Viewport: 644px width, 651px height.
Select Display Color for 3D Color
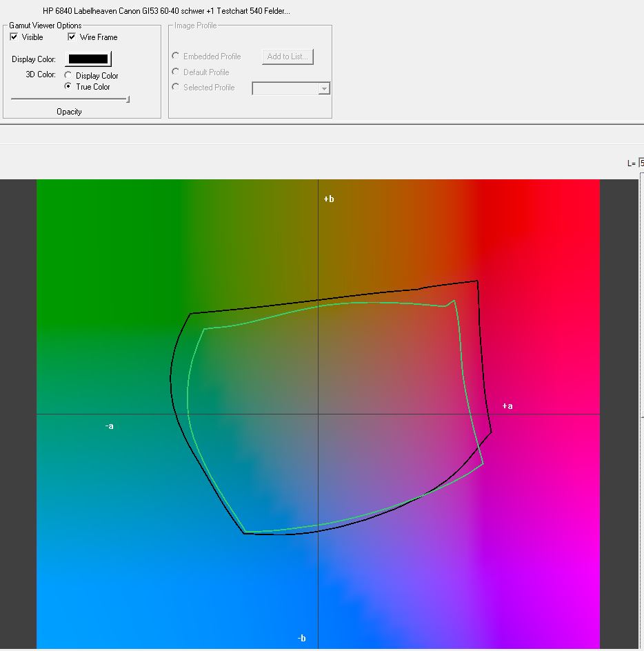[68, 76]
